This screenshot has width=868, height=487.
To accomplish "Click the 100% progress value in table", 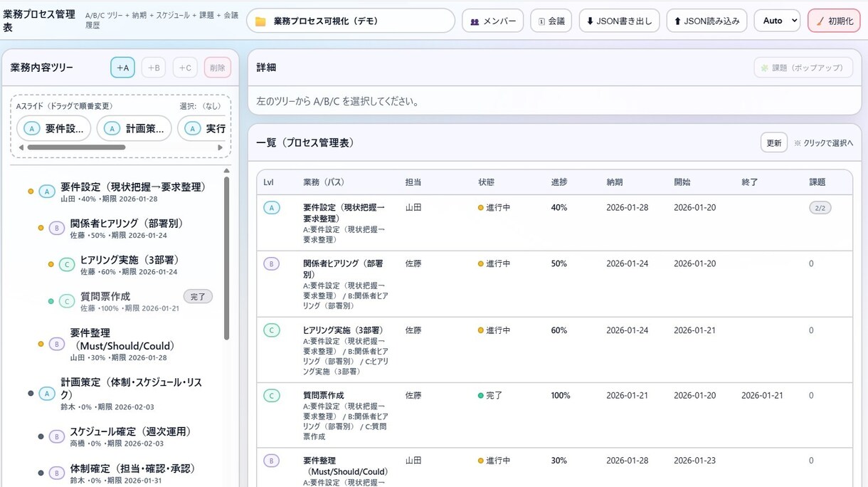I will tap(561, 396).
